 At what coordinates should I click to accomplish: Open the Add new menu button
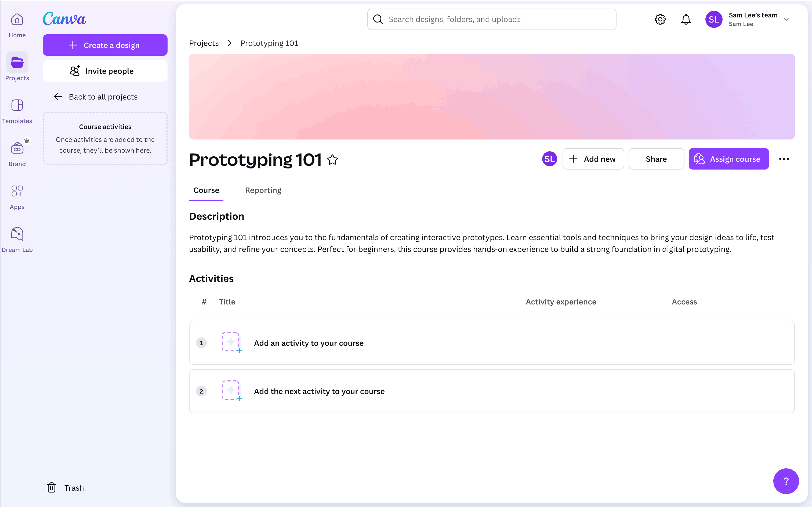pyautogui.click(x=593, y=159)
